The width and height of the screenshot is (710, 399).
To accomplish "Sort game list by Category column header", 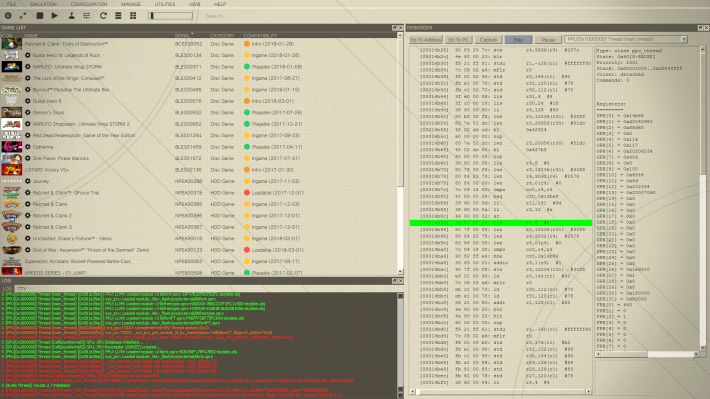I will coord(222,35).
